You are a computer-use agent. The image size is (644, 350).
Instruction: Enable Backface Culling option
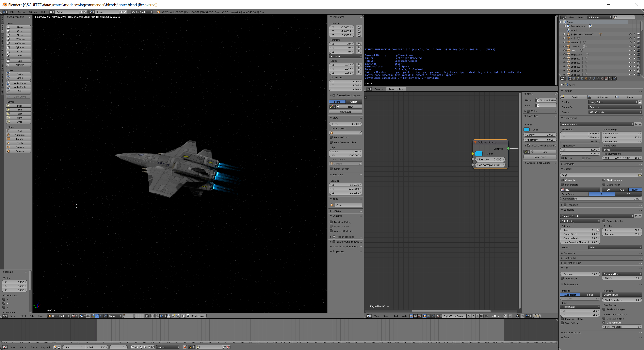(x=331, y=222)
